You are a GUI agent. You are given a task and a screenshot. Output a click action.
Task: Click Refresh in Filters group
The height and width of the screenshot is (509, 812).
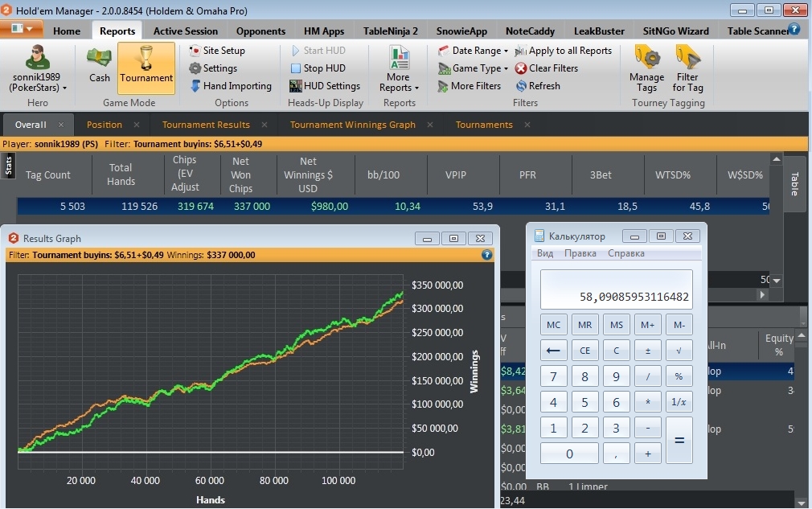(x=522, y=86)
